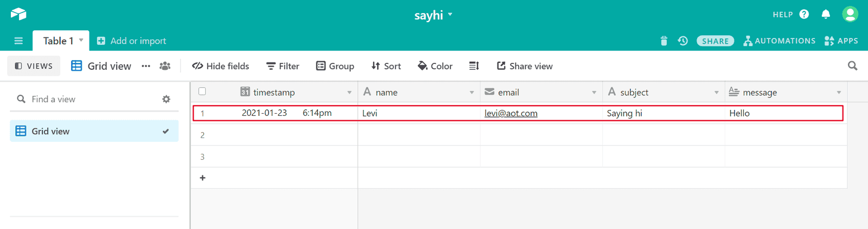Open view settings gear icon
The width and height of the screenshot is (868, 229).
166,99
